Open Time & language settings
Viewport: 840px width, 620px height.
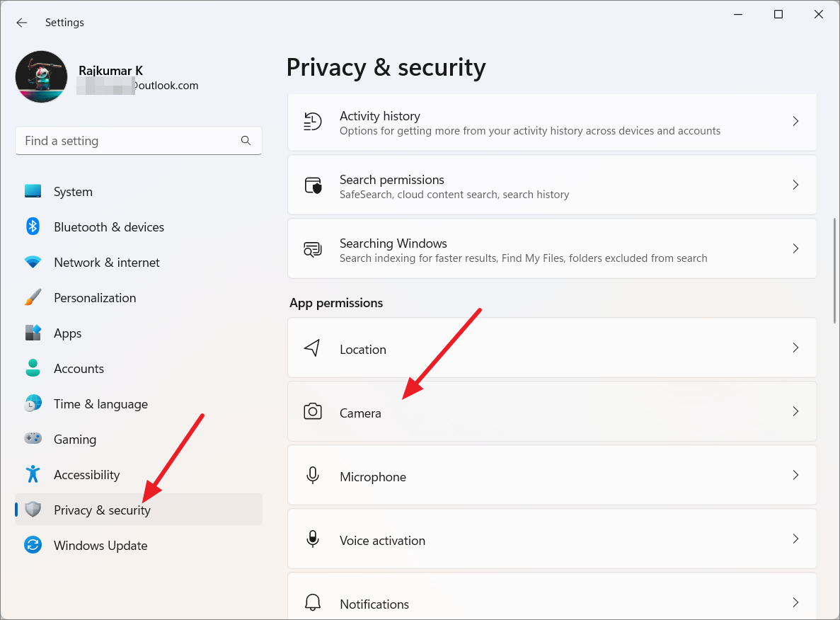coord(100,404)
